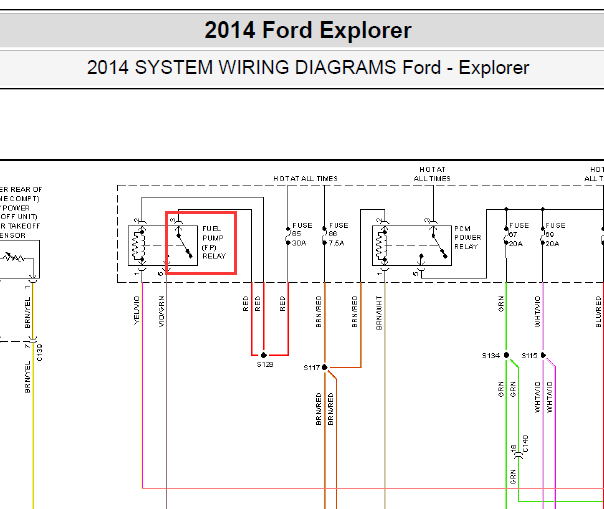The image size is (604, 509).
Task: Click the VIO/GRN wire label
Action: (161, 311)
